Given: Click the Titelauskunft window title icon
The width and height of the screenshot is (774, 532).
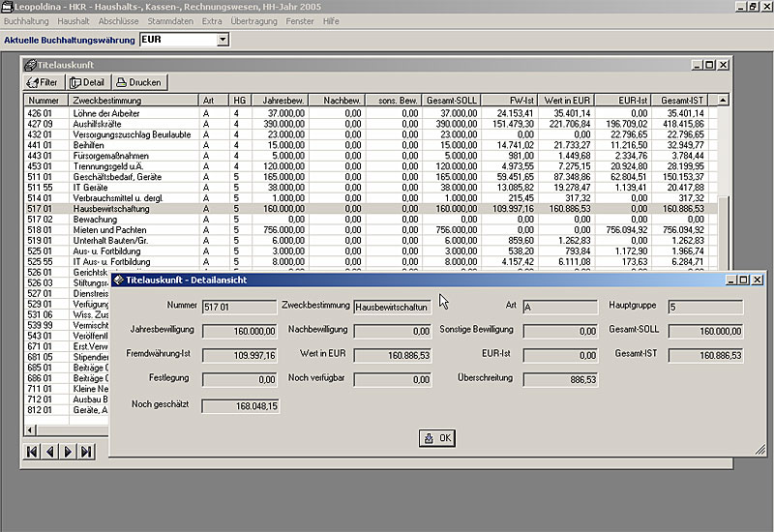Looking at the screenshot, I should click(30, 65).
